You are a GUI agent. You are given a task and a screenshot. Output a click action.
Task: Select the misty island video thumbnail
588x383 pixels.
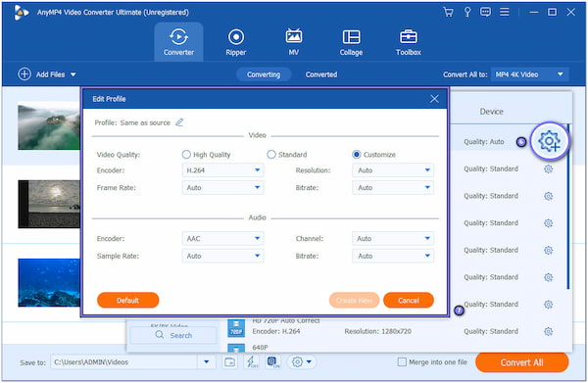[49, 126]
